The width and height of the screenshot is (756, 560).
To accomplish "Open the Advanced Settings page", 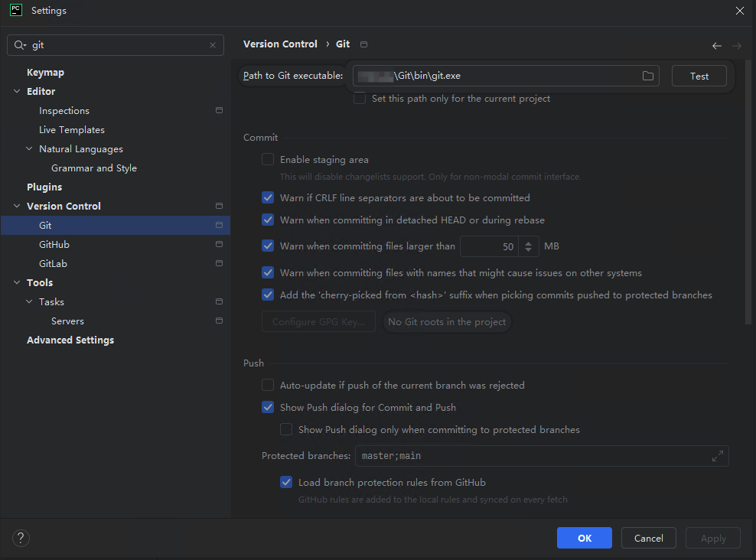I will 70,340.
